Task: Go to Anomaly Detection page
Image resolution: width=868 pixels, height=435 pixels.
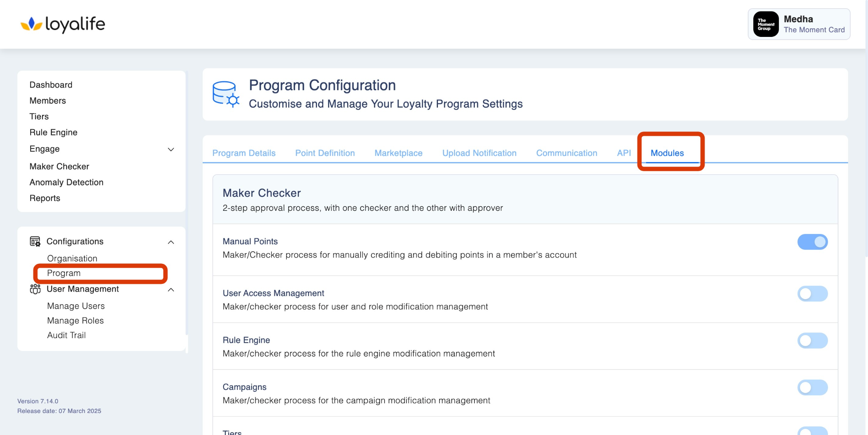Action: pos(66,182)
